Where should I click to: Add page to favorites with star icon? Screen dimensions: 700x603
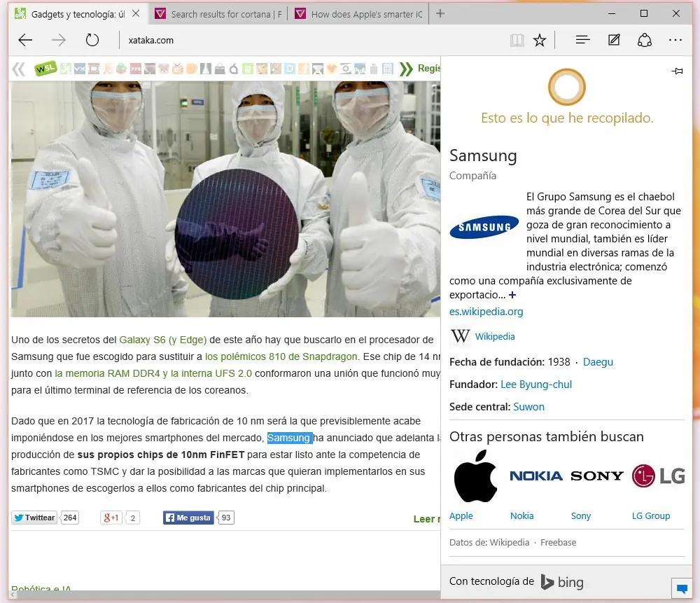pos(540,41)
